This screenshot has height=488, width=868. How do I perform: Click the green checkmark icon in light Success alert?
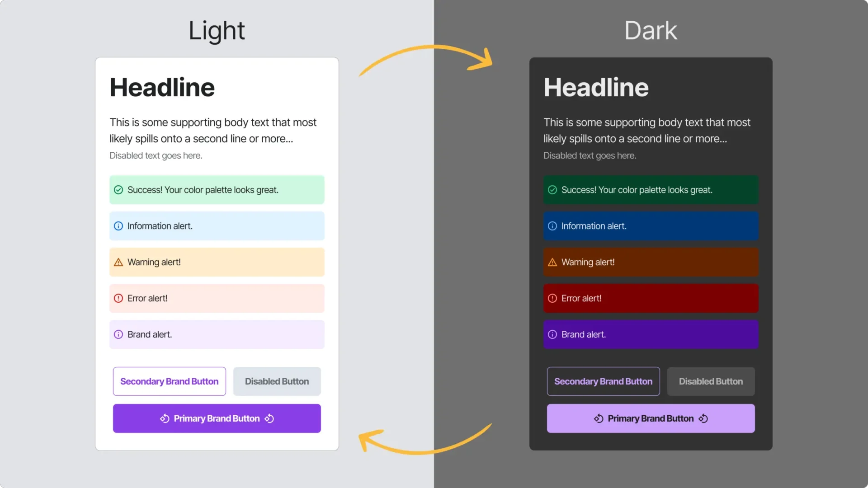point(118,190)
